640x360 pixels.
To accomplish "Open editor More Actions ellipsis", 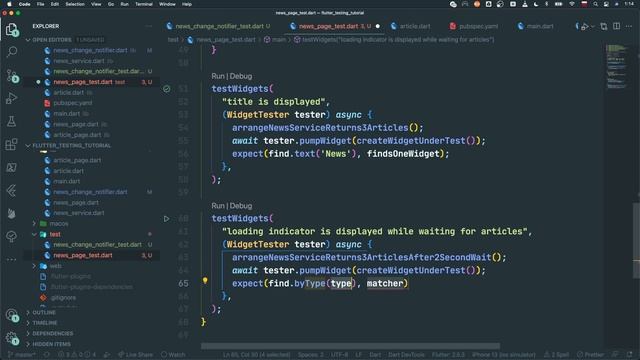I will (629, 26).
